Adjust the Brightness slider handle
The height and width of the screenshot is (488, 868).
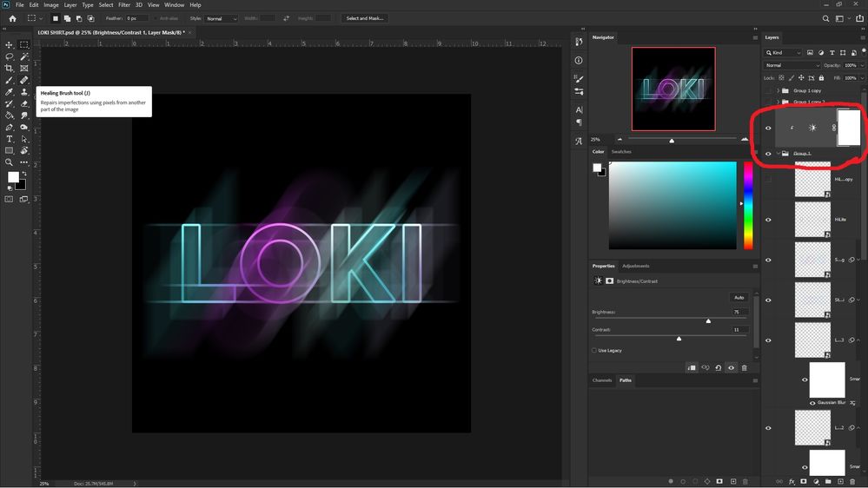click(708, 321)
